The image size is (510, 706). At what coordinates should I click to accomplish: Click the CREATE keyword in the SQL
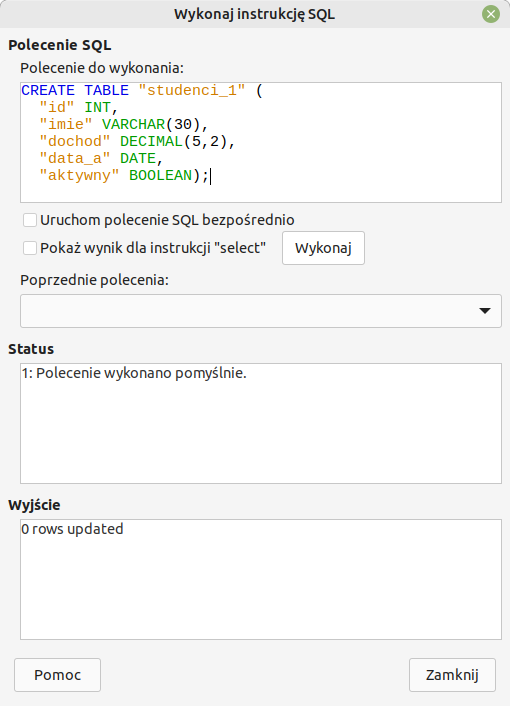(48, 91)
